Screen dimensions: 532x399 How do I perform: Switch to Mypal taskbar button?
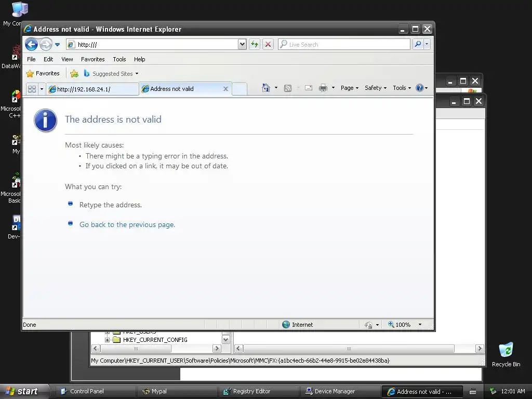[x=177, y=391]
